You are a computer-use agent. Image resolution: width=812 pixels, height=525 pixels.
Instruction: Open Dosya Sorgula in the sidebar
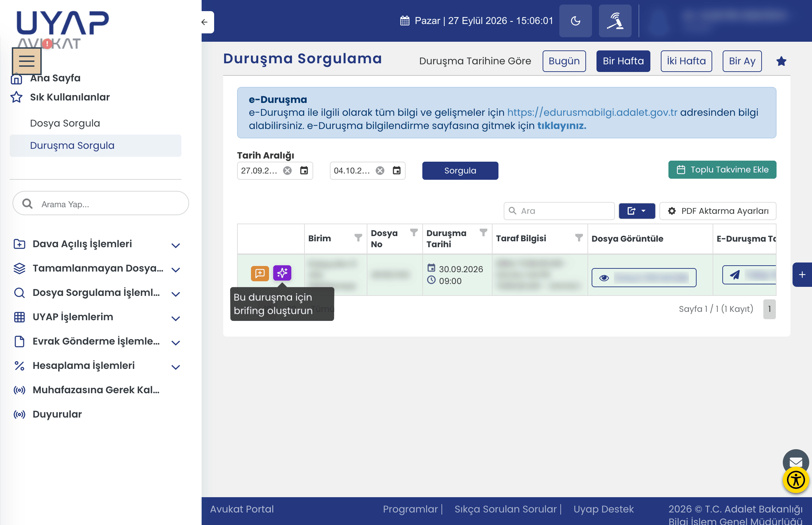pos(65,123)
